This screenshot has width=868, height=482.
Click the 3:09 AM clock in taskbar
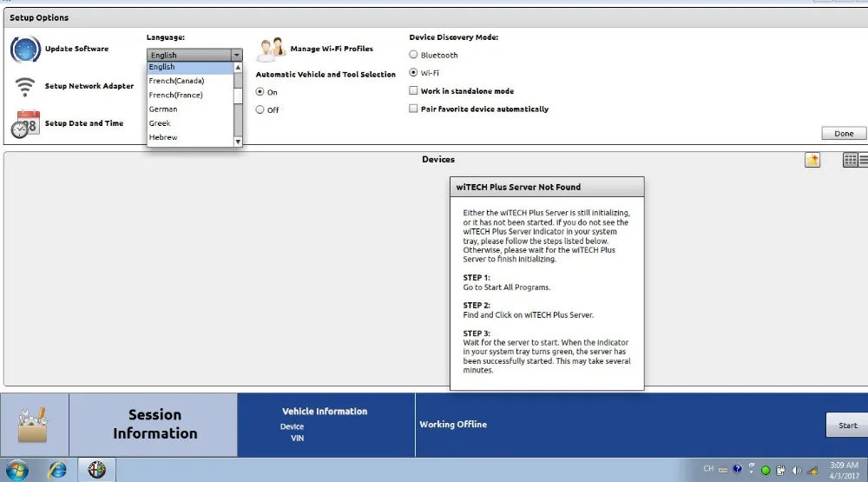coord(844,465)
